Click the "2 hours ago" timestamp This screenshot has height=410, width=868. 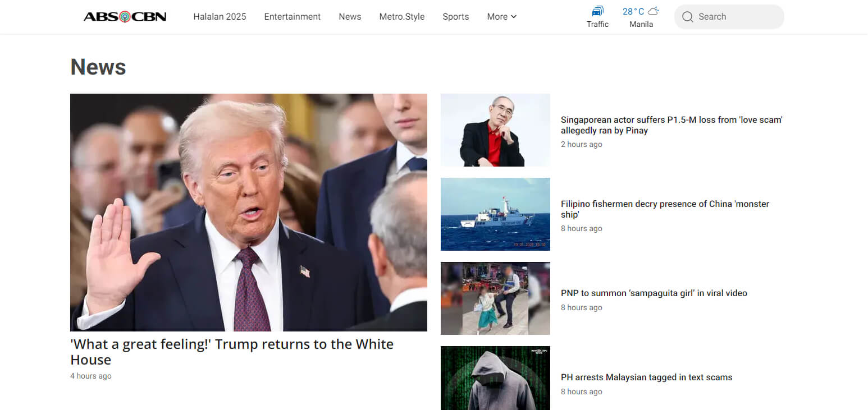(x=582, y=144)
